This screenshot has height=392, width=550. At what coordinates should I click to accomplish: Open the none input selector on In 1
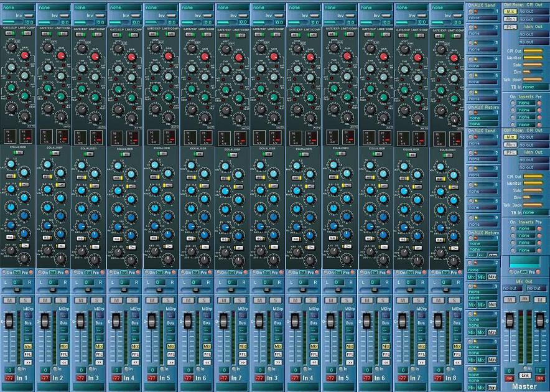pos(17,6)
